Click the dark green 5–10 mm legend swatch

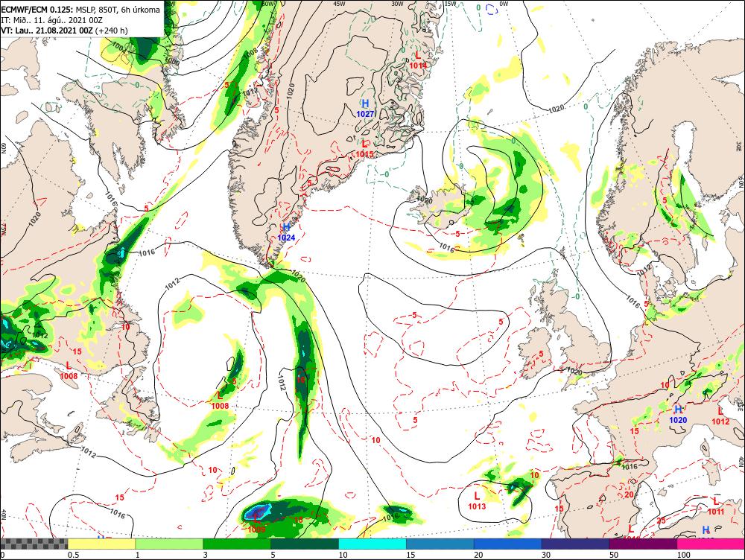tap(305, 544)
